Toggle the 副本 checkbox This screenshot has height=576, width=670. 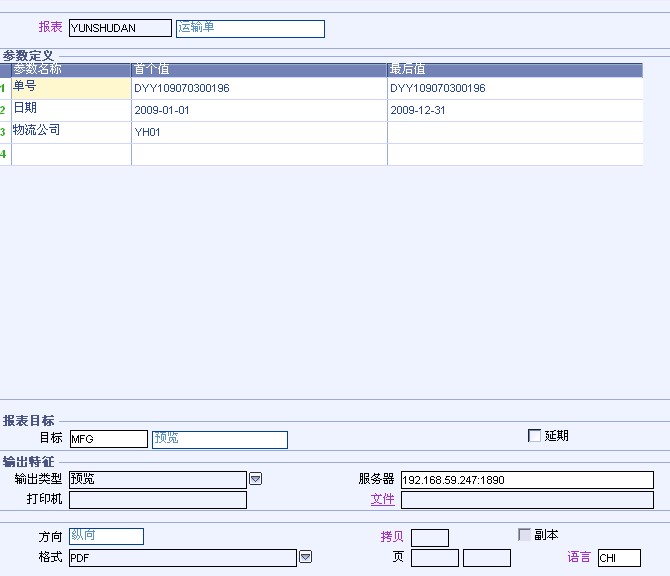tap(524, 535)
